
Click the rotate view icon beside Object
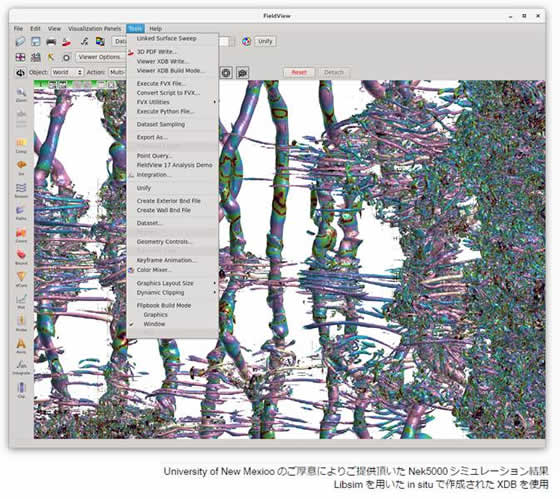(x=20, y=73)
